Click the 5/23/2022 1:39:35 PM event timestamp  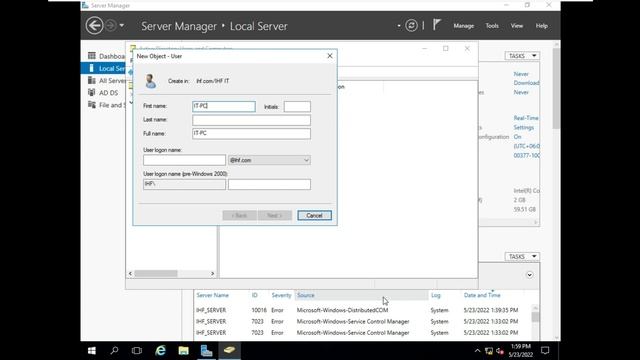491,310
